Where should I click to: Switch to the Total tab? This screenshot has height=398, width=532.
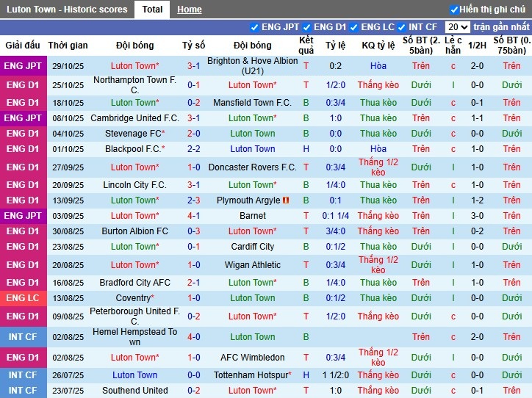[152, 9]
